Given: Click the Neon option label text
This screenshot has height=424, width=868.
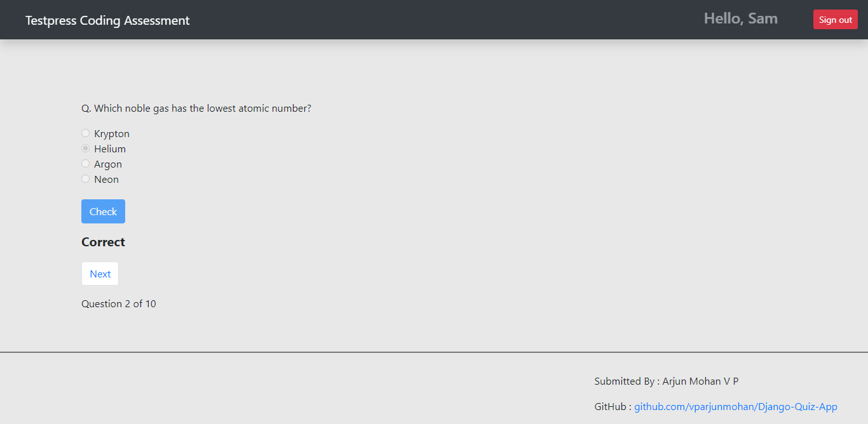Looking at the screenshot, I should point(106,179).
